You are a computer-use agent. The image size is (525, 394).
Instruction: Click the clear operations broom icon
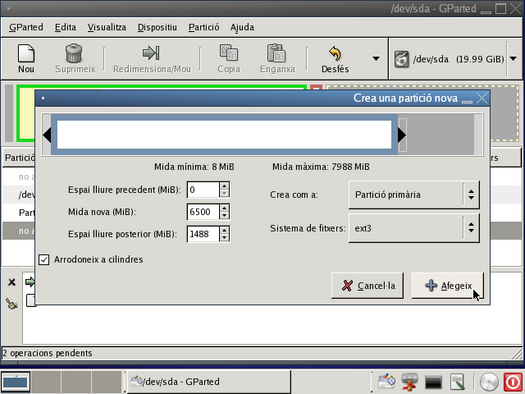pyautogui.click(x=12, y=304)
